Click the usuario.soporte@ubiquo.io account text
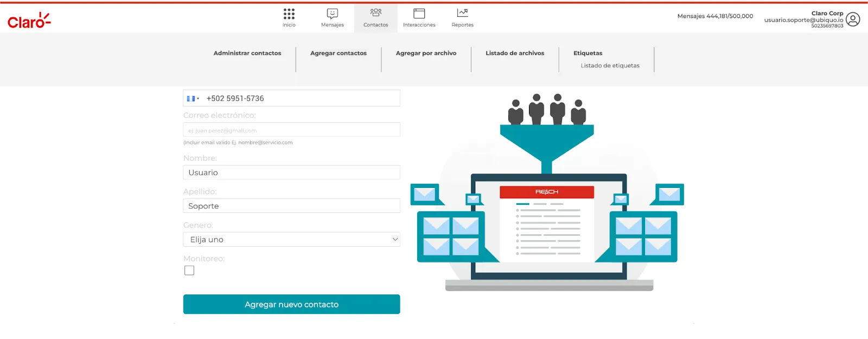The image size is (868, 339). (x=804, y=20)
